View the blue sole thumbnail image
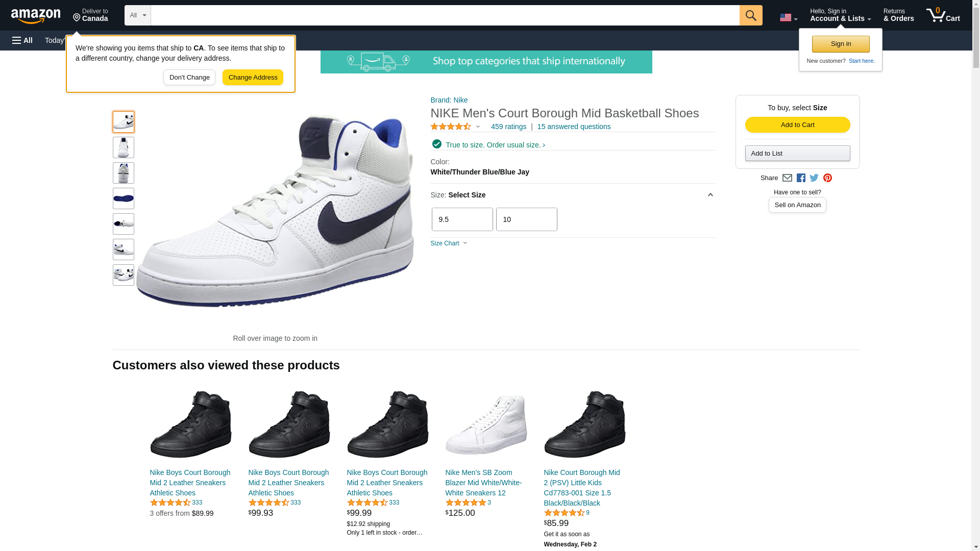980x551 pixels. [x=124, y=198]
